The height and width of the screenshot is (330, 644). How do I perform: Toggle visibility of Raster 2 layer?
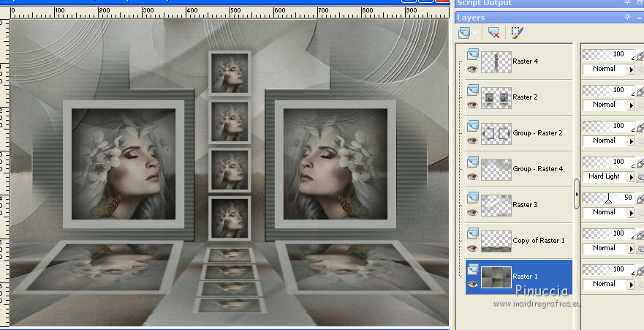(473, 105)
